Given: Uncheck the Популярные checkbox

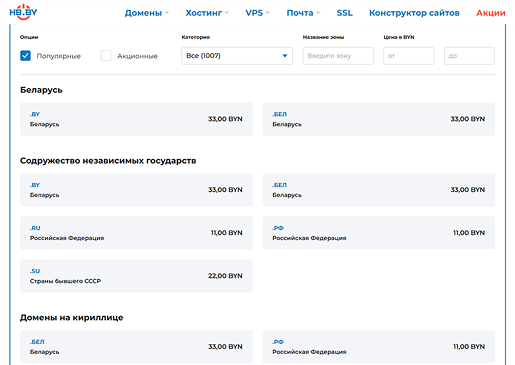Looking at the screenshot, I should click(25, 56).
